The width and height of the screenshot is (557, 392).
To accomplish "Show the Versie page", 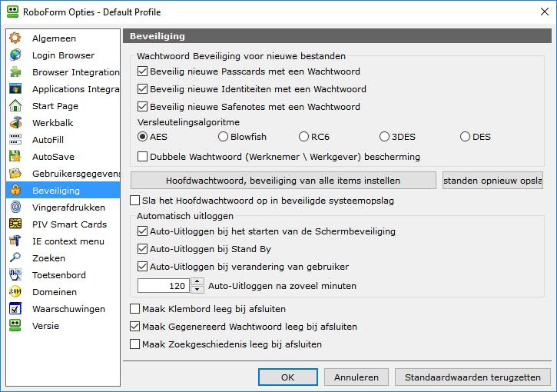I will [x=63, y=326].
